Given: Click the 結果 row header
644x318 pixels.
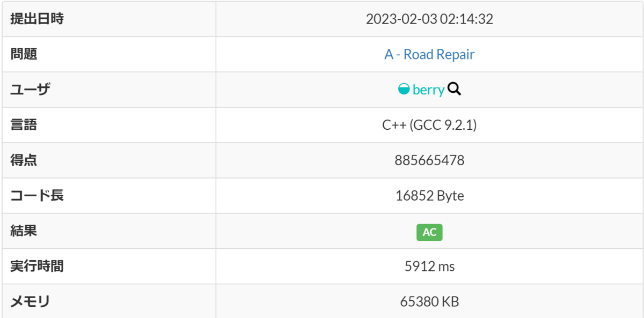Looking at the screenshot, I should click(x=109, y=231).
